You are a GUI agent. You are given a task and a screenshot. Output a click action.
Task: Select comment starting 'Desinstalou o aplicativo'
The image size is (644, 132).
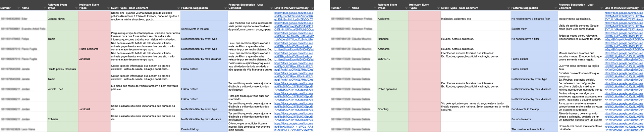pos(251,66)
